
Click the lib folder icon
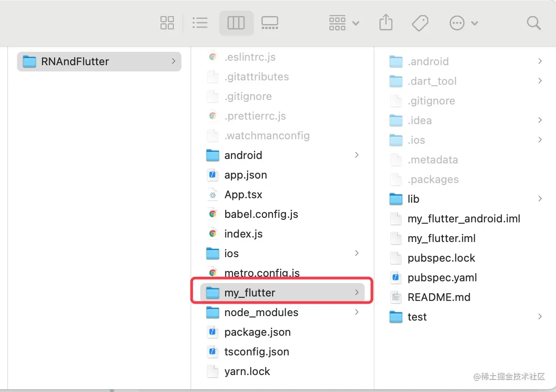tap(396, 199)
